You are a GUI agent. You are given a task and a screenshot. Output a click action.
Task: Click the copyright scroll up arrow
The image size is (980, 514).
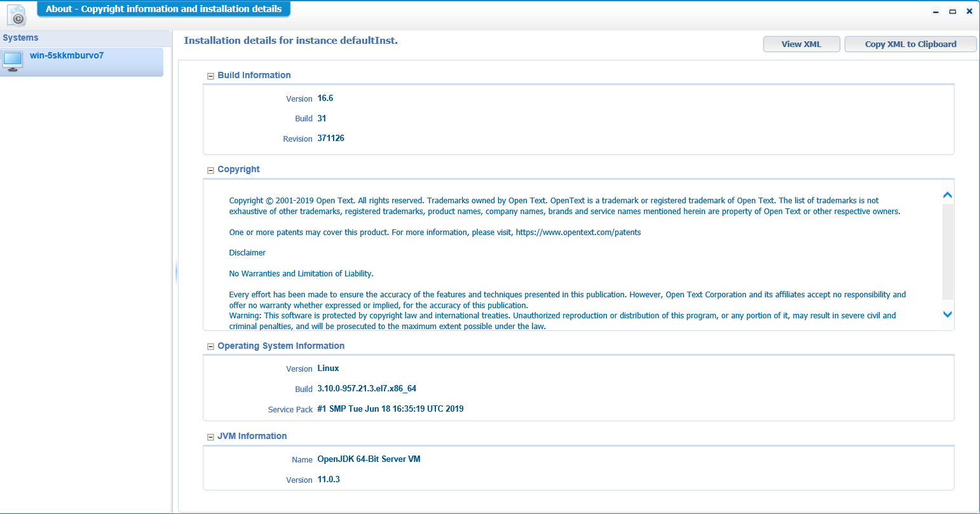(947, 195)
